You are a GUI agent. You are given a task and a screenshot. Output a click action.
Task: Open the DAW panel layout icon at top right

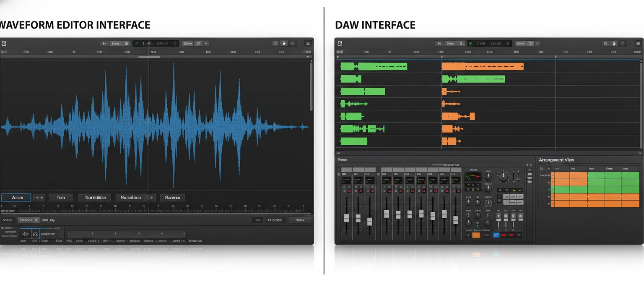[x=605, y=43]
